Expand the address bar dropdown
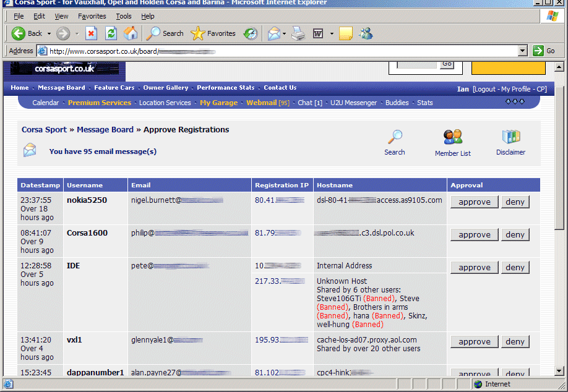568x392 pixels. tap(522, 51)
